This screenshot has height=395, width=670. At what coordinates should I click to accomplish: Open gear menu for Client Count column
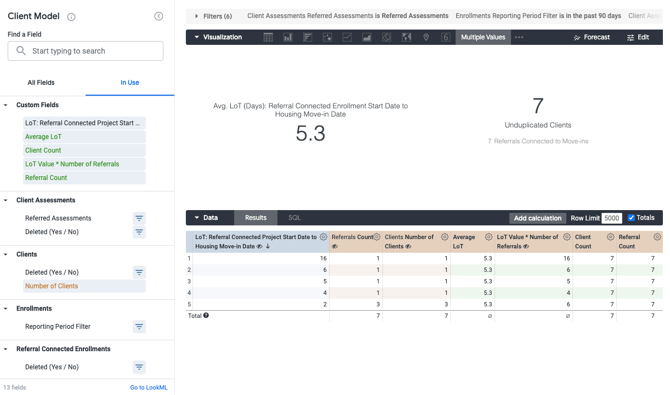611,237
